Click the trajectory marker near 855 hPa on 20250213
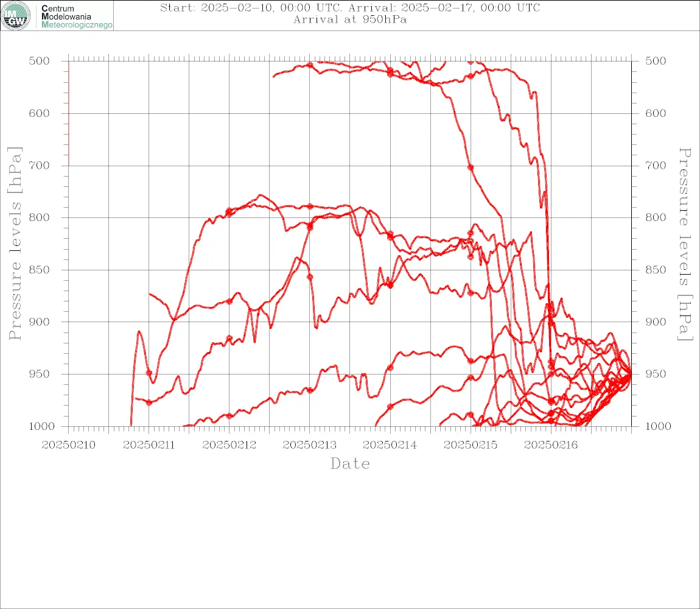The width and height of the screenshot is (700, 609). [x=310, y=277]
